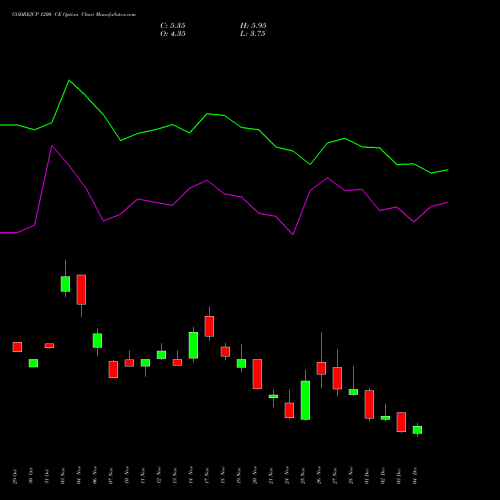Click the right end of the green indicator line

coord(448,170)
